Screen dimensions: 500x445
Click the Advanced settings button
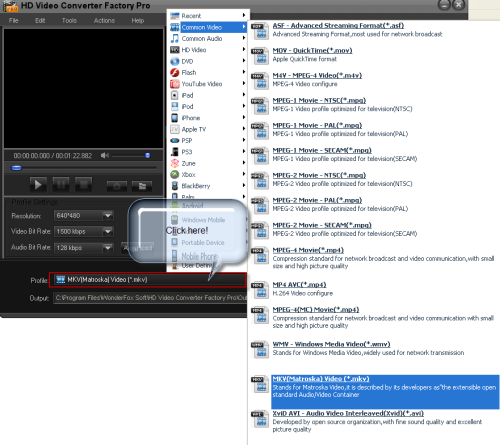click(x=138, y=248)
